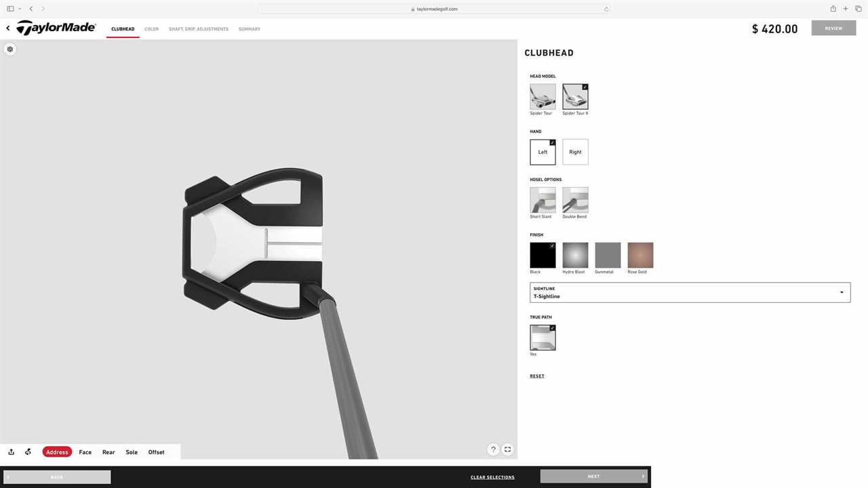Expand Safari sidebar dropdown chevron
Image resolution: width=868 pixels, height=488 pixels.
click(x=20, y=9)
